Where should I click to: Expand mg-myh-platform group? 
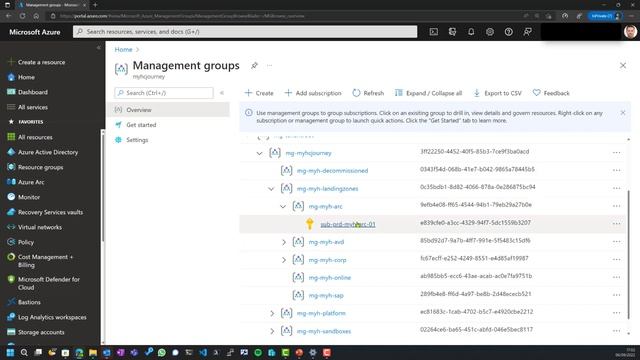pos(272,313)
